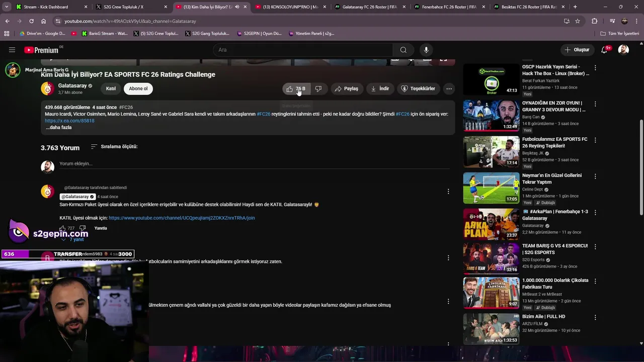The width and height of the screenshot is (644, 362).
Task: Open the x.ea.com/85818 link
Action: [69, 121]
